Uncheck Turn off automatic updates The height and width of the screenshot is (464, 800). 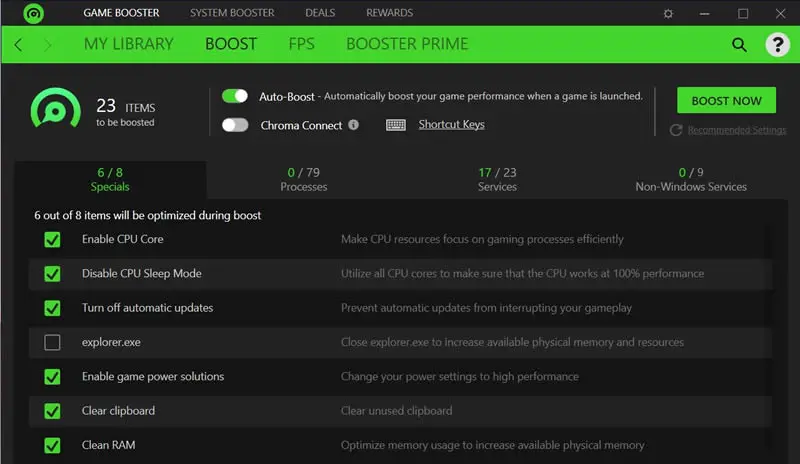point(52,308)
